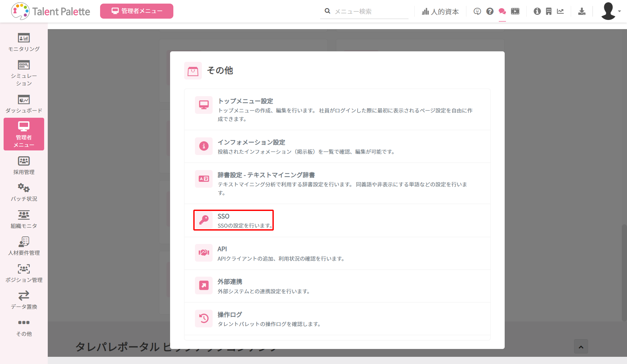Image resolution: width=627 pixels, height=364 pixels.
Task: Click the pink 管理者メニュー button
Action: tap(136, 11)
